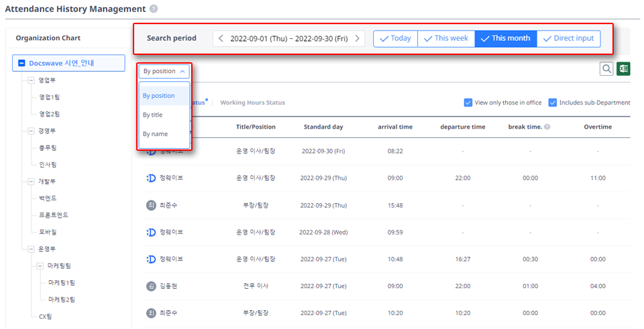Collapse the 운영부 department node
Viewport: 644px width, 329px height.
coord(31,249)
